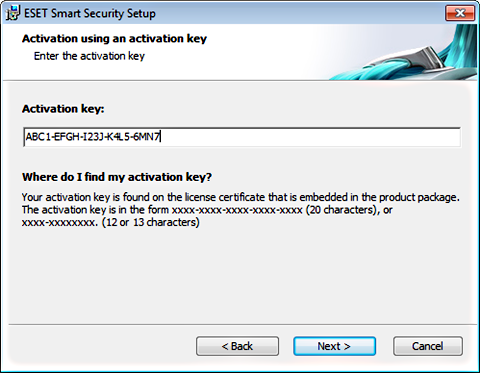Click the installer icon in the title bar
The height and width of the screenshot is (373, 480).
[x=13, y=13]
